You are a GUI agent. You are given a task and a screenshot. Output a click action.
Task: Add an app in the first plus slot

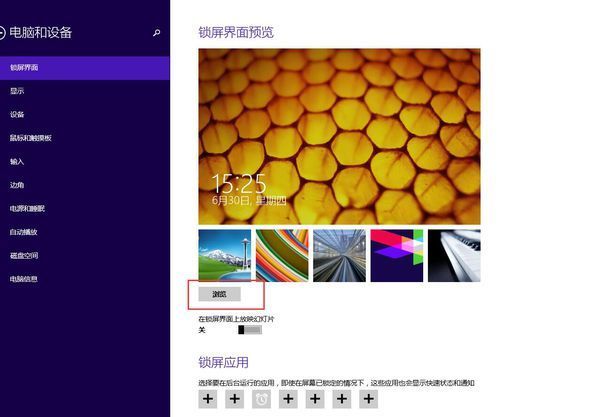coord(208,399)
